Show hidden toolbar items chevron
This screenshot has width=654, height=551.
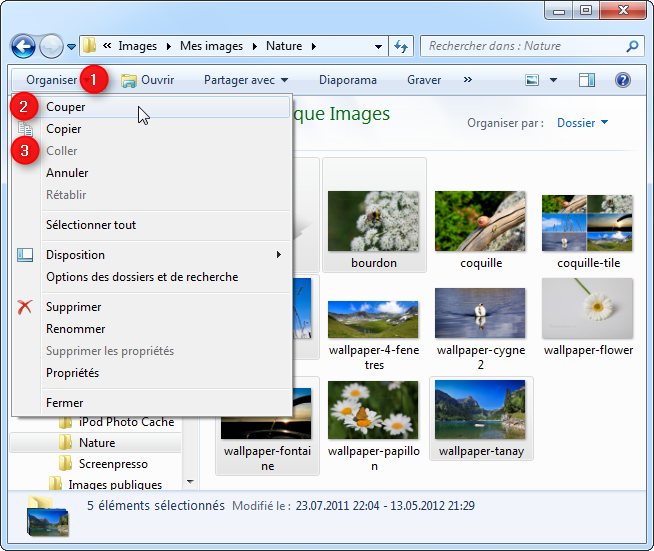point(467,80)
